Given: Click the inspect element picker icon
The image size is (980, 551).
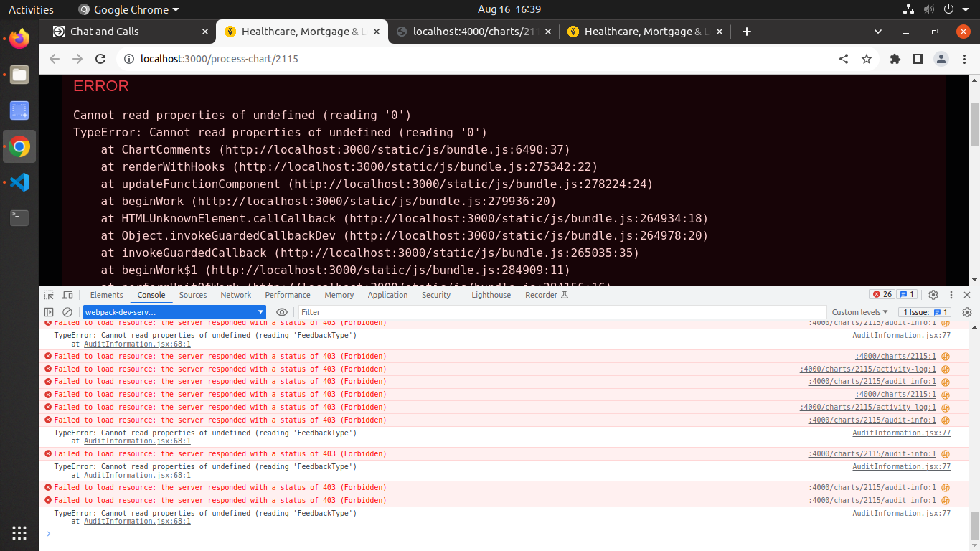Looking at the screenshot, I should (x=49, y=295).
